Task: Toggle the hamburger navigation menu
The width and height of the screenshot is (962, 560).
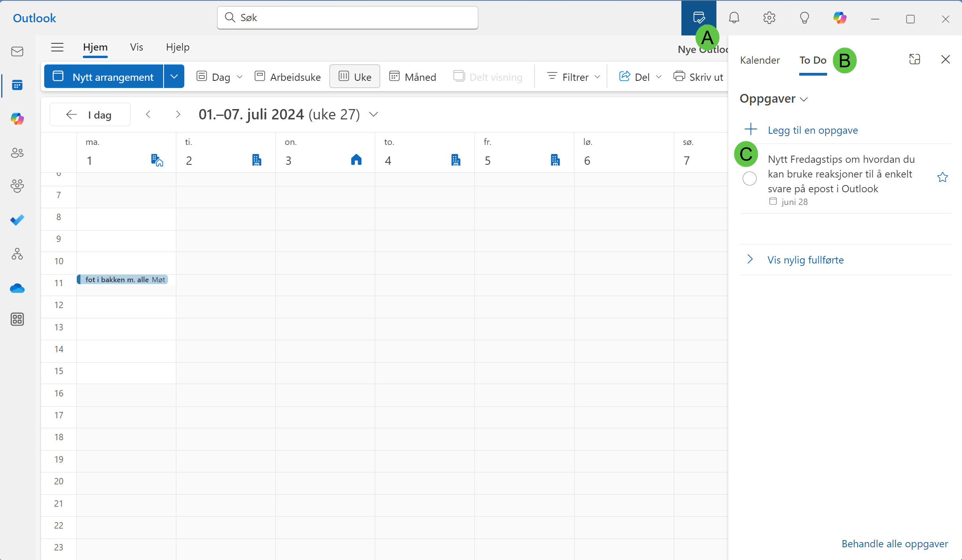Action: coord(57,47)
